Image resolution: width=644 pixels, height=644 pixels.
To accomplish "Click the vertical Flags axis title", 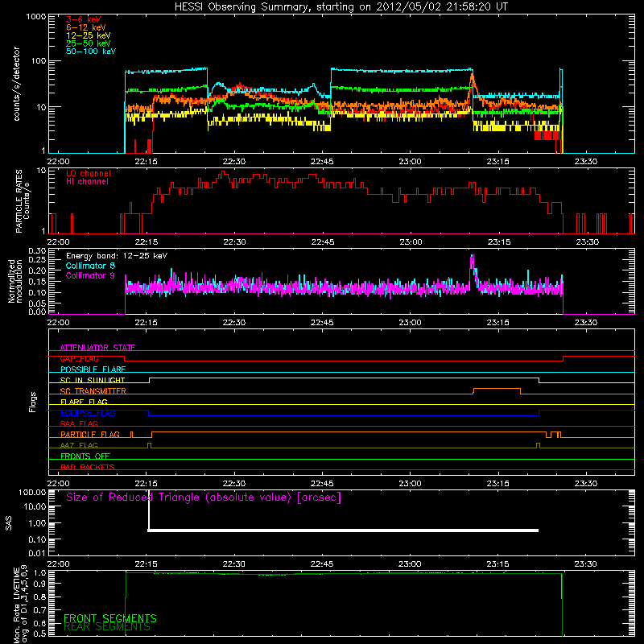I will (33, 402).
